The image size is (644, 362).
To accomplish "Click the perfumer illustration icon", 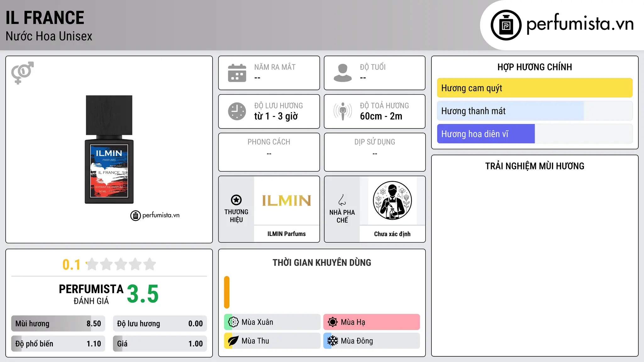I will (x=392, y=200).
